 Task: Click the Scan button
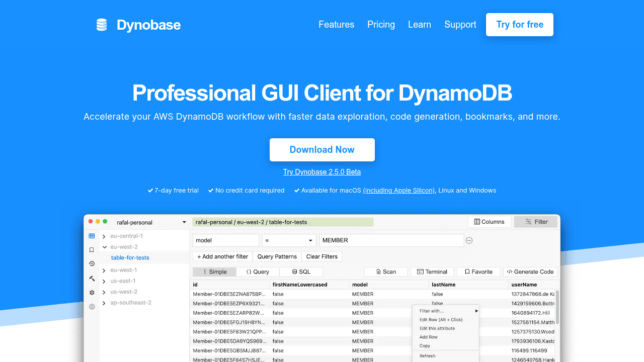386,271
